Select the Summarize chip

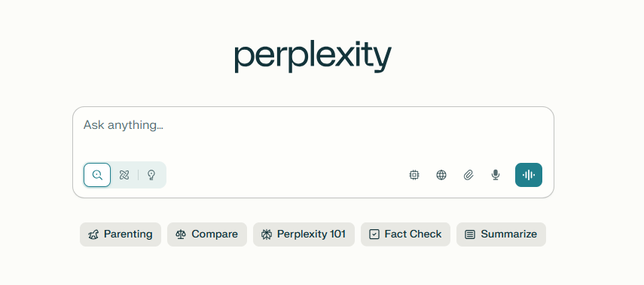(x=501, y=234)
